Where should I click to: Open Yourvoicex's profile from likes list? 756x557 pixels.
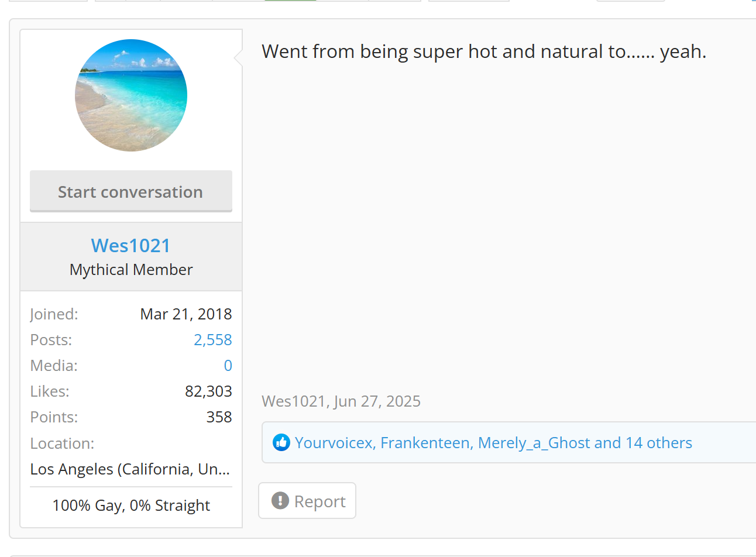tap(334, 443)
